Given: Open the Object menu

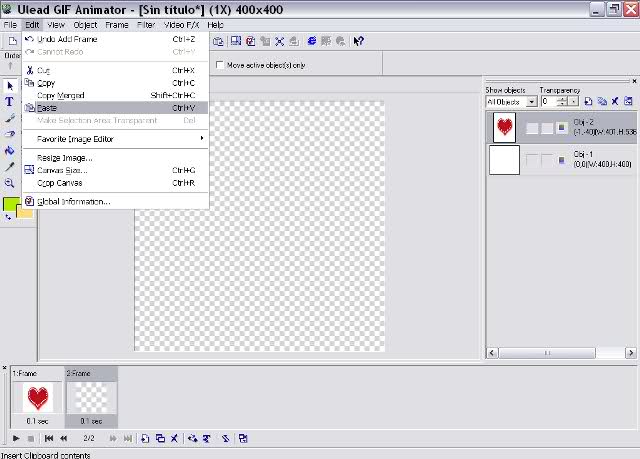Looking at the screenshot, I should pyautogui.click(x=85, y=25).
